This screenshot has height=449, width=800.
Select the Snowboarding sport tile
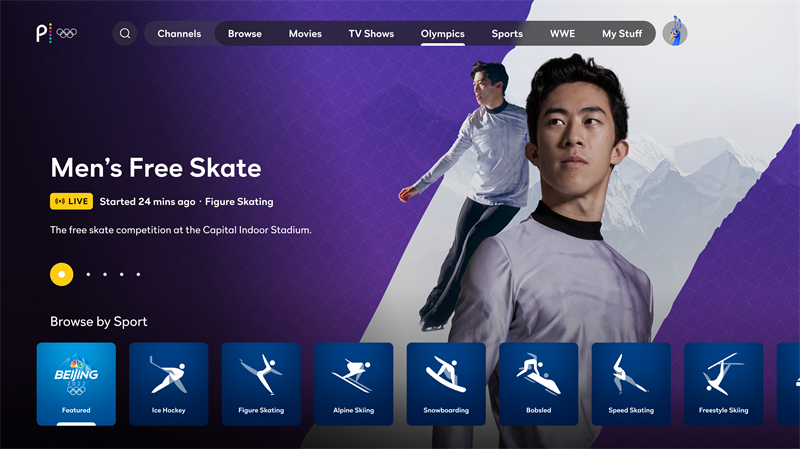click(446, 384)
